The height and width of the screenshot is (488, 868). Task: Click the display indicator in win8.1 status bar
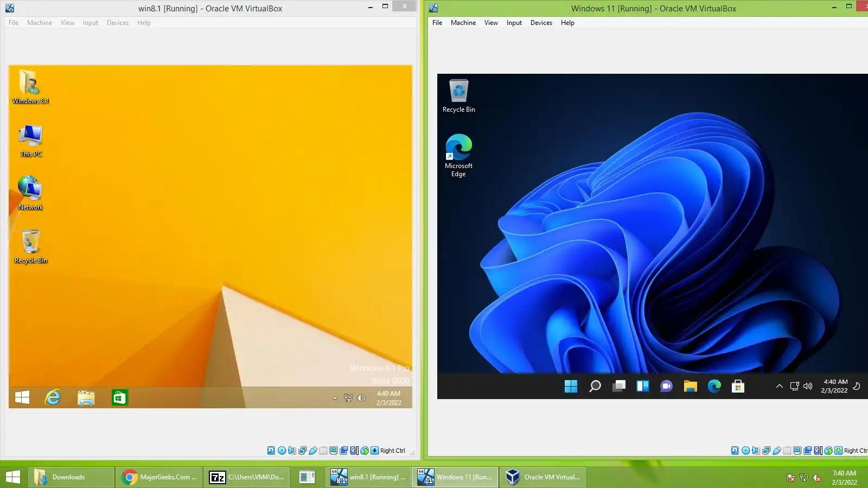tap(334, 451)
